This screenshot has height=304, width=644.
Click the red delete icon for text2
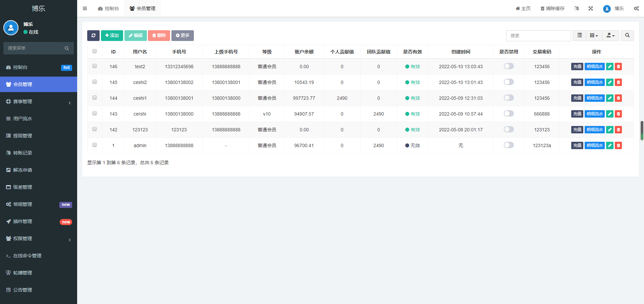click(x=619, y=67)
